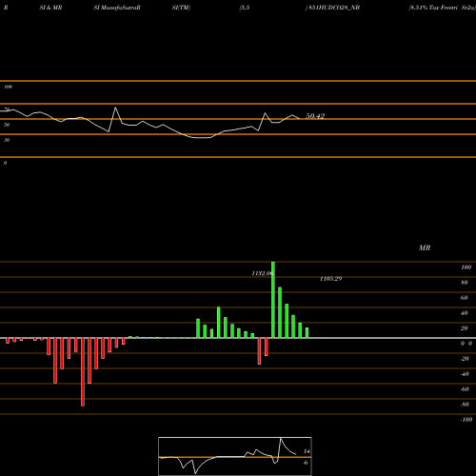Click the RSI line peak spike
The image size is (476, 476).
click(115, 108)
